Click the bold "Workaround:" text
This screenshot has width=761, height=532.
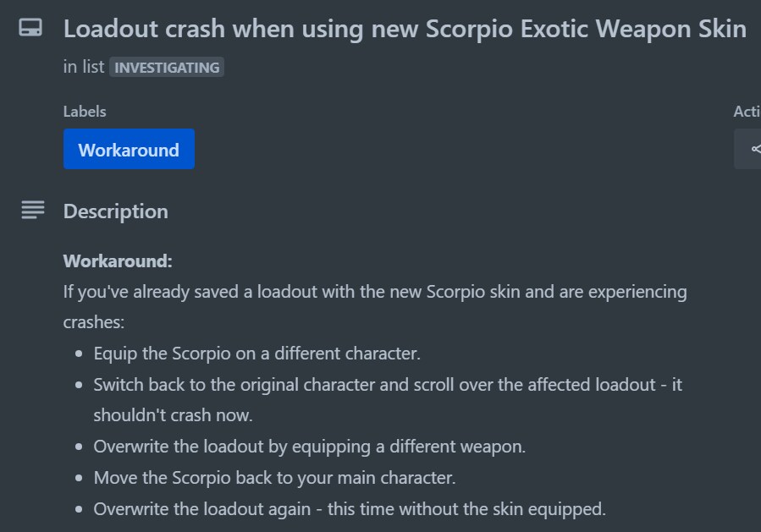pos(118,261)
